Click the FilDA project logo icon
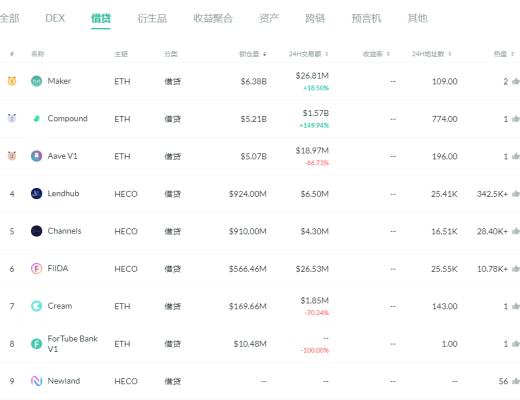 coord(36,268)
